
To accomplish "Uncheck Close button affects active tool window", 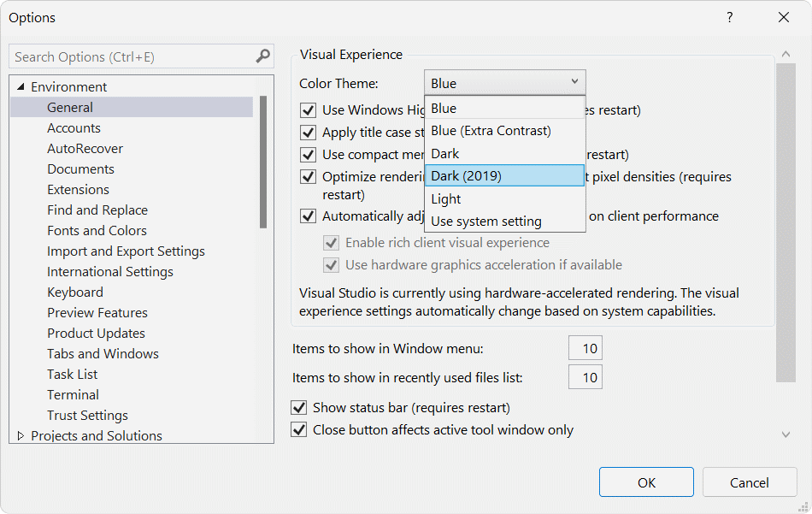I will coord(299,430).
